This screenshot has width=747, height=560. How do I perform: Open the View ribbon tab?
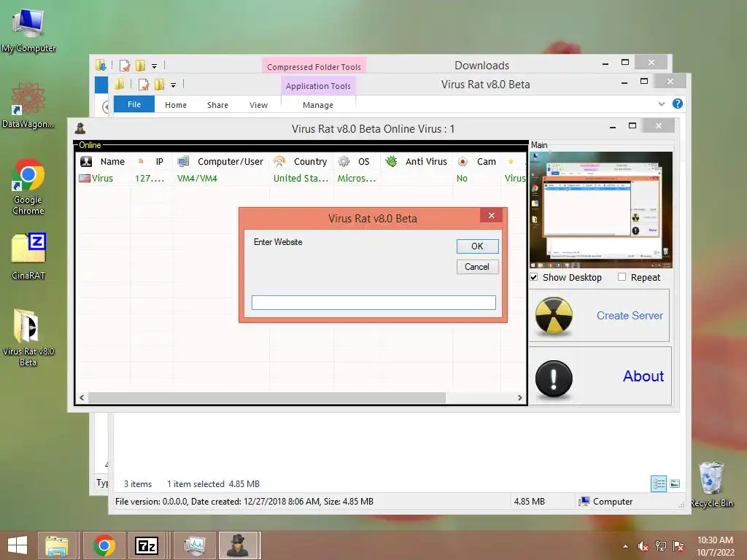[x=259, y=105]
